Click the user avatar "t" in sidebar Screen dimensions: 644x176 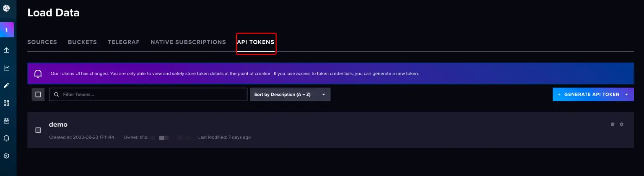click(6, 30)
